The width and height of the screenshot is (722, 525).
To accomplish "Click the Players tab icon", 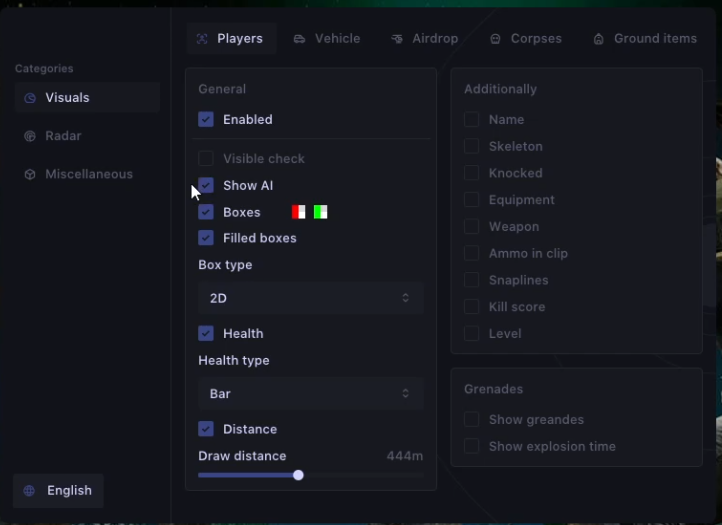I will click(x=202, y=39).
